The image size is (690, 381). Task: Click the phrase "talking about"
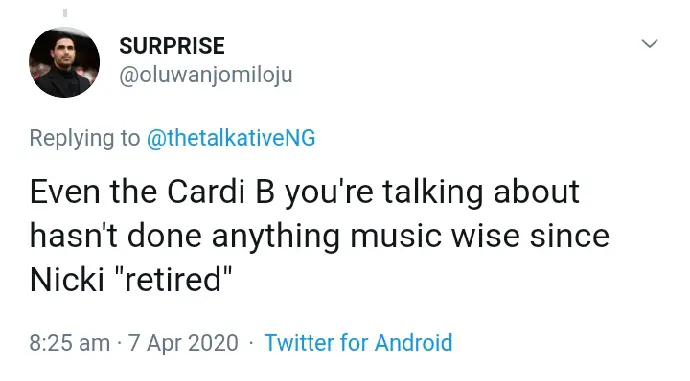pos(481,192)
